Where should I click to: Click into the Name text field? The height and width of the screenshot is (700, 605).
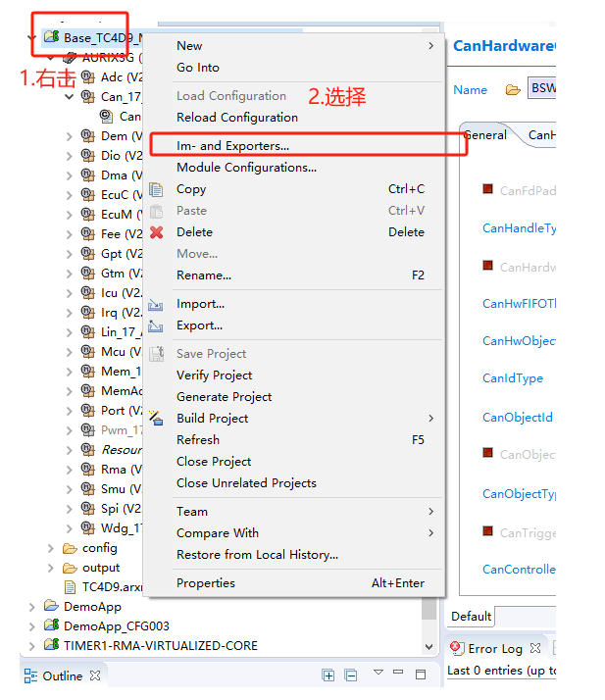coord(542,89)
